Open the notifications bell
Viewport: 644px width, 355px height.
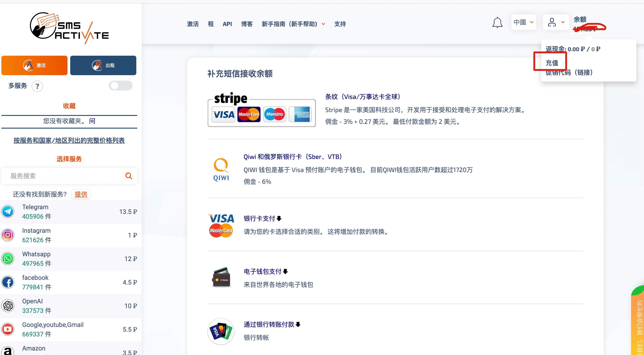pos(497,23)
